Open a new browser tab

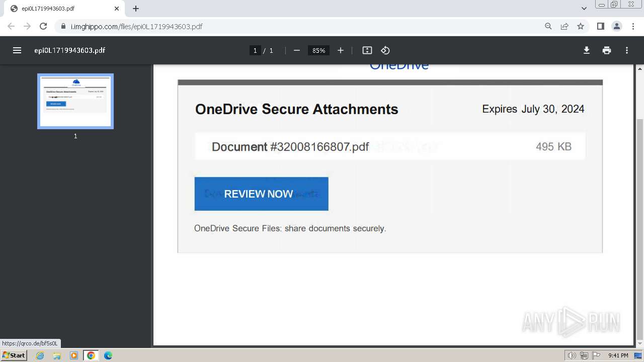(x=136, y=9)
